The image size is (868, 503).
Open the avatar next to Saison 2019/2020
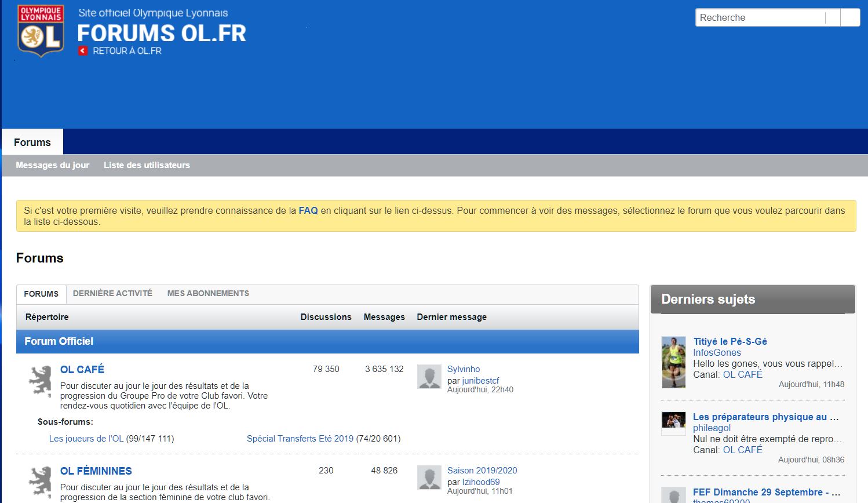click(429, 478)
